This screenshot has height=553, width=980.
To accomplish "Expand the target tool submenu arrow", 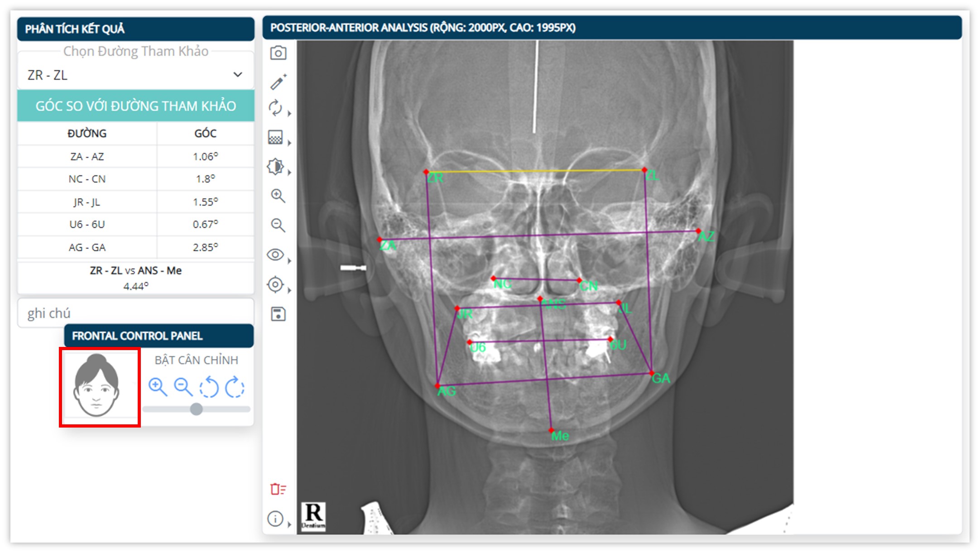I will click(x=289, y=290).
